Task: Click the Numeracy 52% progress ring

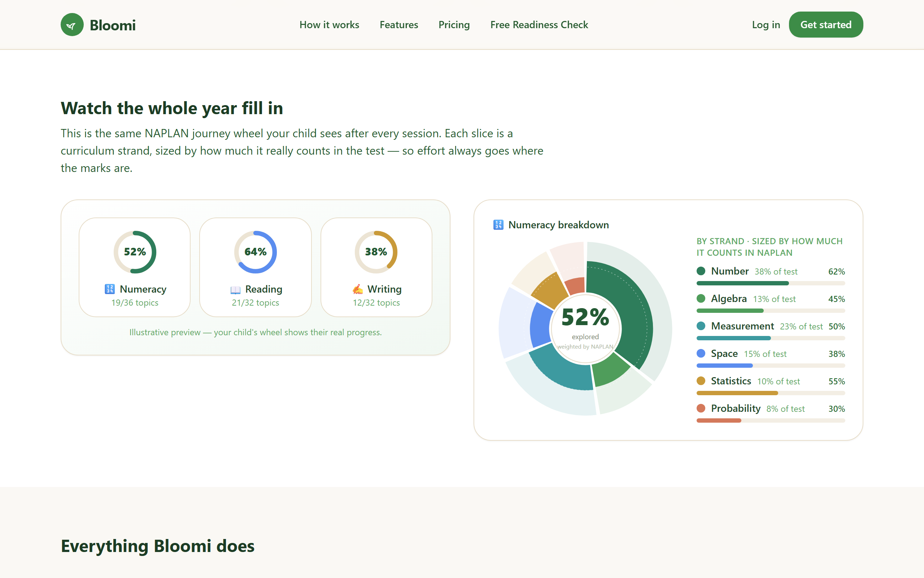Action: (135, 252)
